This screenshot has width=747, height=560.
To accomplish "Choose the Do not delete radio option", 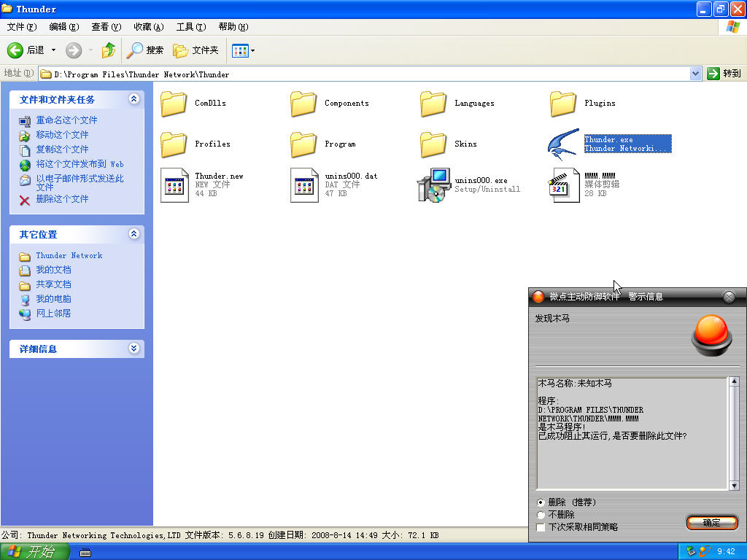I will (x=541, y=515).
